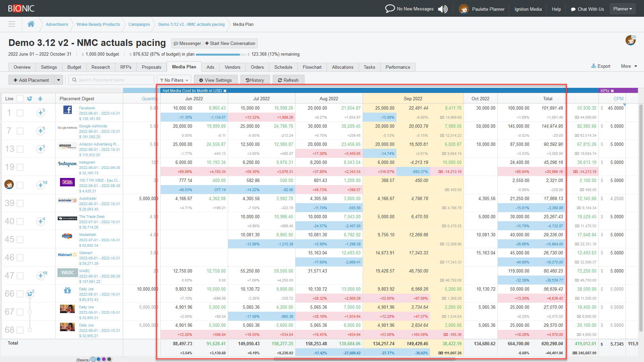The width and height of the screenshot is (644, 362).
Task: Switch to the Allocations tab
Action: 342,67
